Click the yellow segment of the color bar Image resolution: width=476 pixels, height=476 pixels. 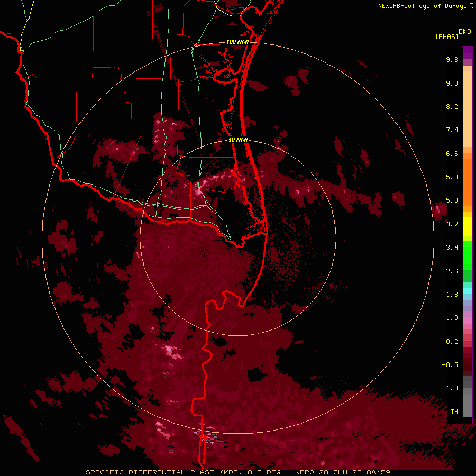pyautogui.click(x=467, y=226)
